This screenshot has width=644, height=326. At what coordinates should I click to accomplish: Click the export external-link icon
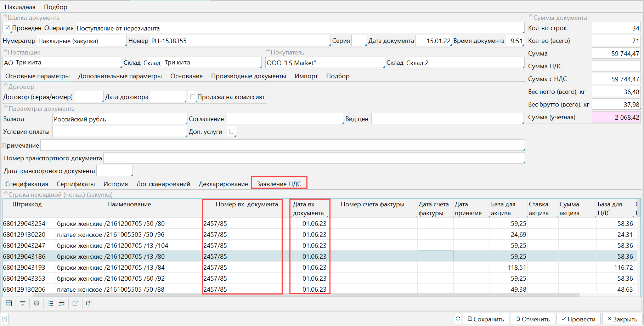(75, 303)
